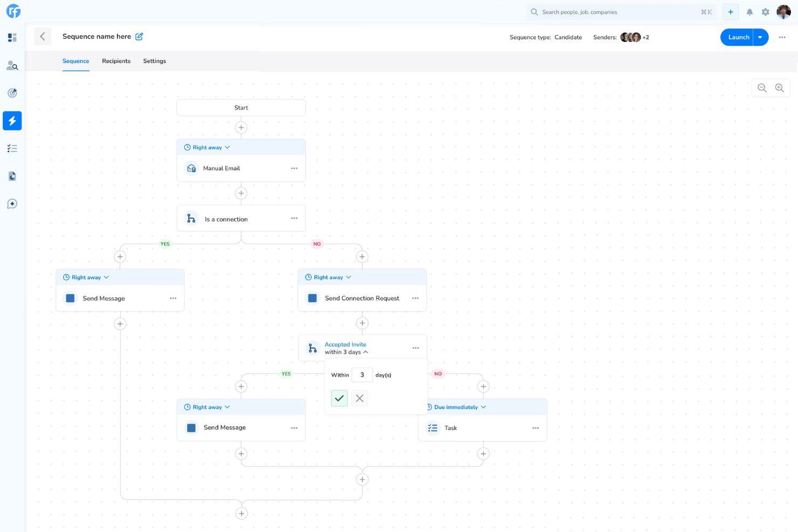Viewport: 798px width, 532px height.
Task: Select the lightning bolt sequences icon
Action: pos(12,121)
